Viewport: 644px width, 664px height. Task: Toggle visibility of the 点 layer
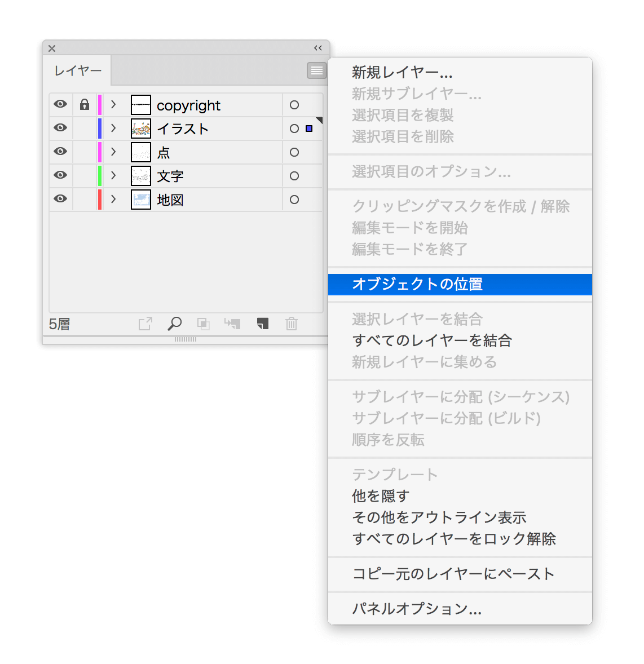click(60, 152)
